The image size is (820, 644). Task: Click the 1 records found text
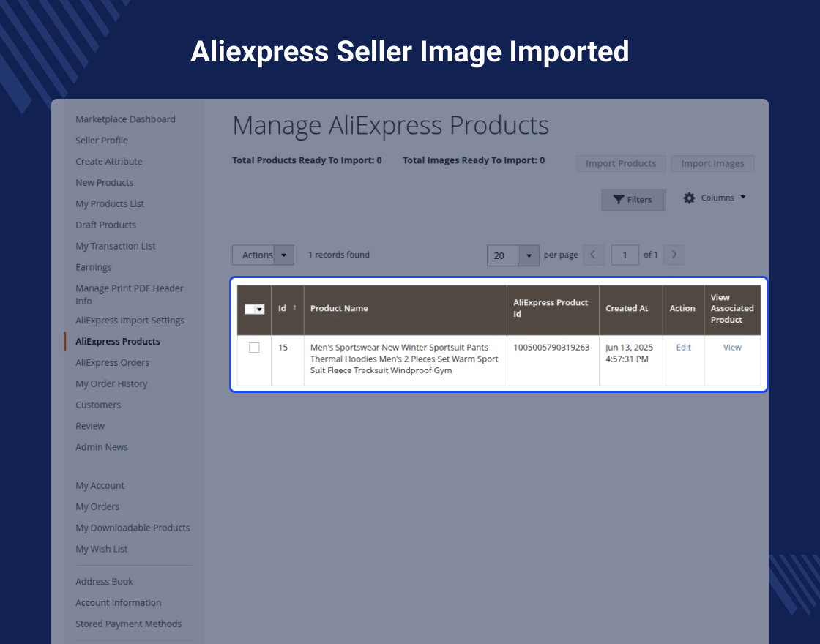tap(339, 255)
